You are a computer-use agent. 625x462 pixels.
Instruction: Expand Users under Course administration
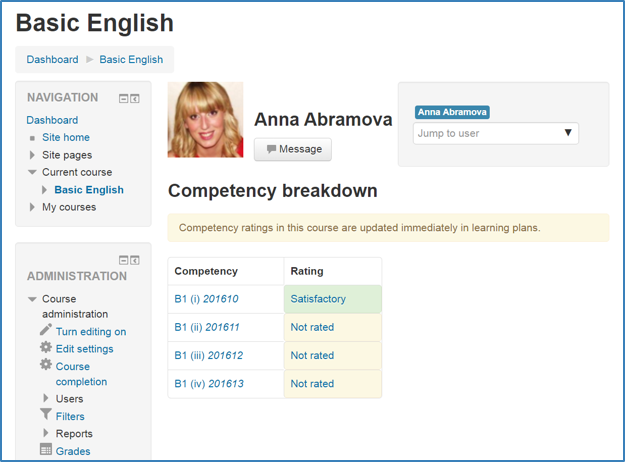coord(46,399)
